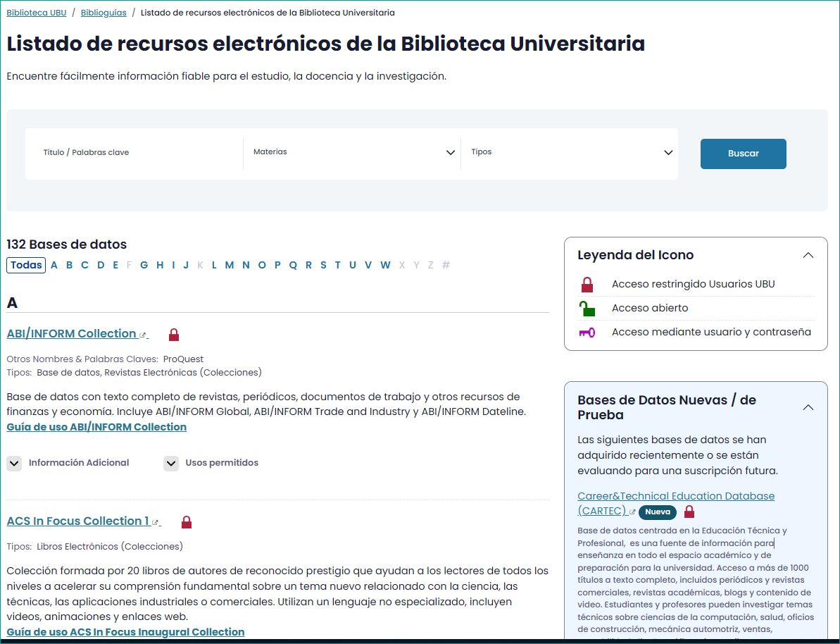The width and height of the screenshot is (840, 644).
Task: Select the Todas alphabet filter
Action: click(26, 265)
